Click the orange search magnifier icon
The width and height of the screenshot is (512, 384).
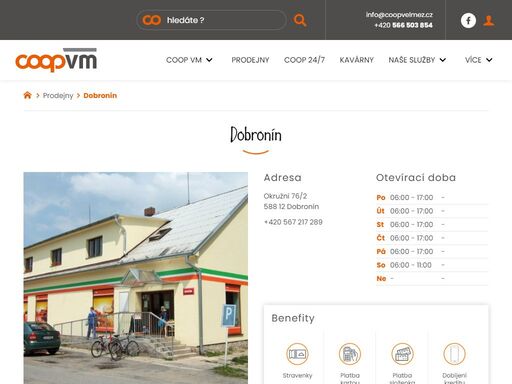pos(300,20)
